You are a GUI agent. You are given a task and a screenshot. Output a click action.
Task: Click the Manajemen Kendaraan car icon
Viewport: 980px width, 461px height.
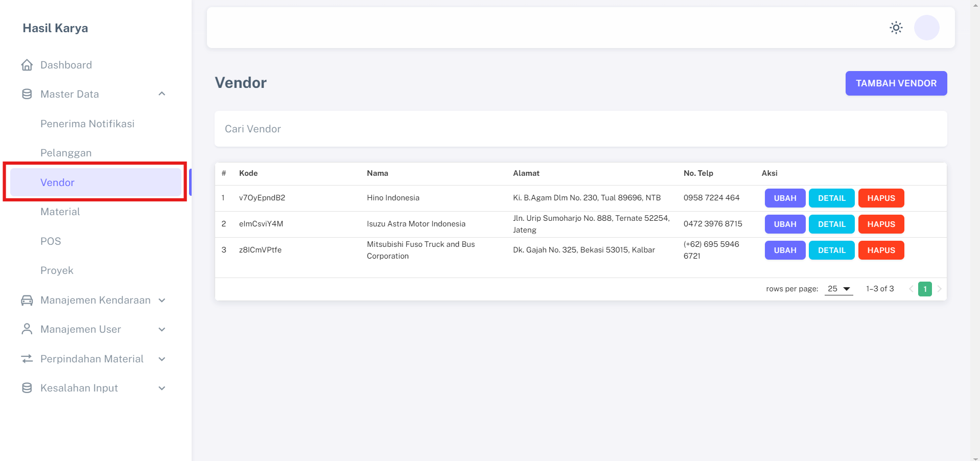pos(27,300)
